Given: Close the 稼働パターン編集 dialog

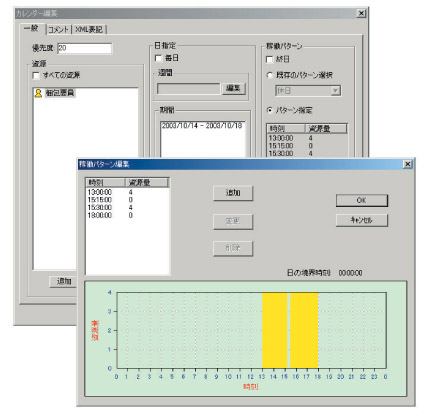Looking at the screenshot, I should click(407, 164).
